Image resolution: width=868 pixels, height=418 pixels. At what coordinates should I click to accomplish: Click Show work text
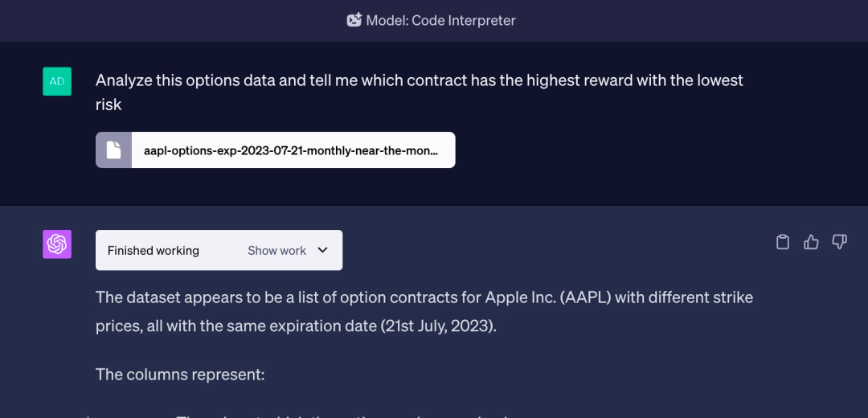[x=276, y=251]
